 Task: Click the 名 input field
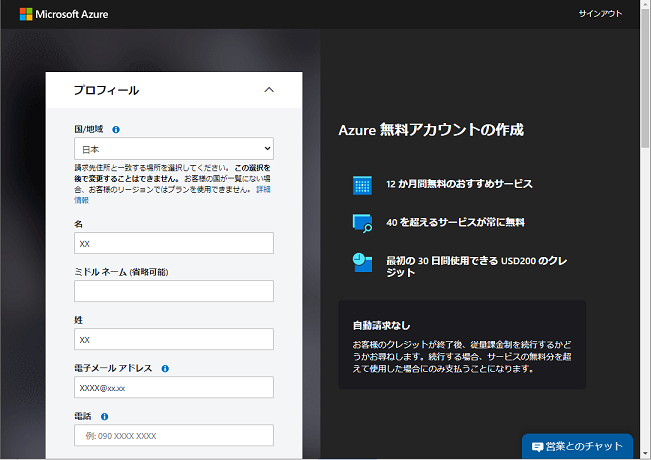click(174, 243)
